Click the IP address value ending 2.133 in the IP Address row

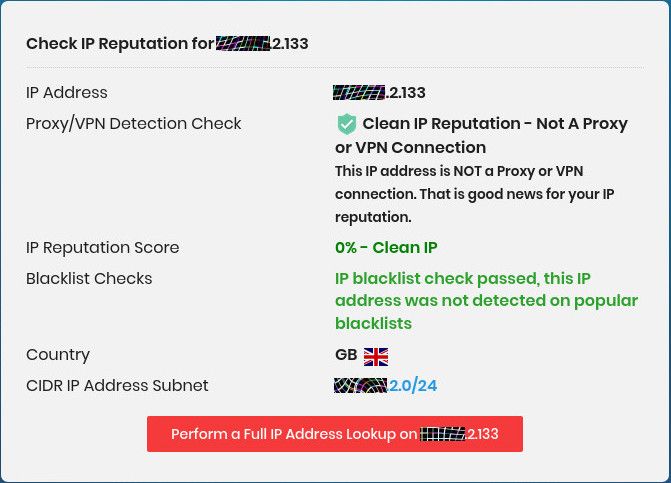[380, 93]
